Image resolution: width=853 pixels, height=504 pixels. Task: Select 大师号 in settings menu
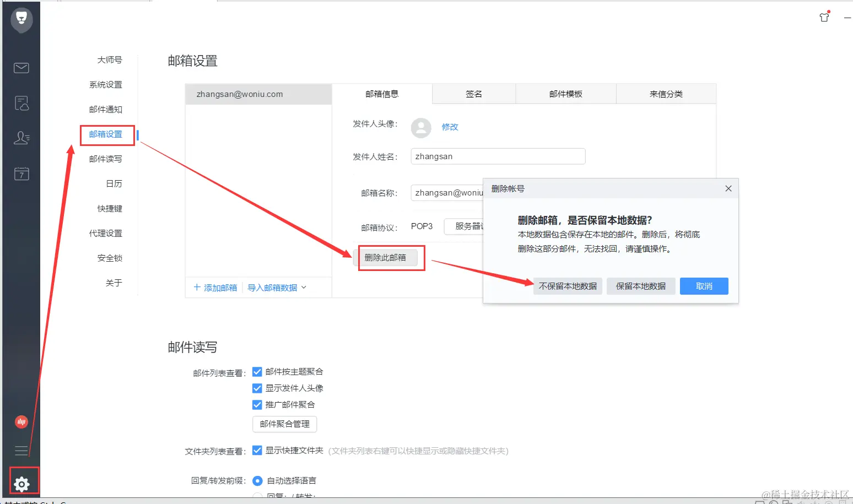(x=110, y=59)
